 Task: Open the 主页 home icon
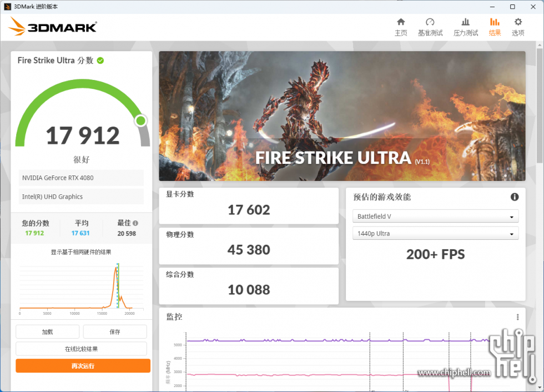coord(401,22)
